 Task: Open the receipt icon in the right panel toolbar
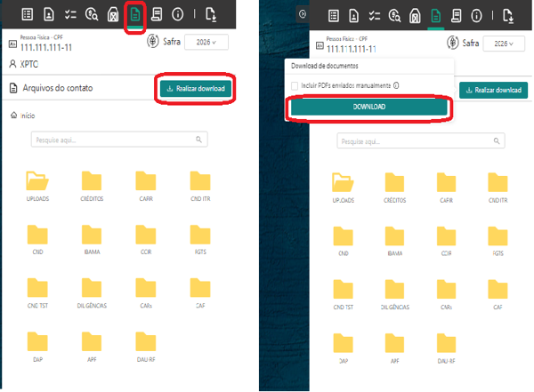[456, 16]
